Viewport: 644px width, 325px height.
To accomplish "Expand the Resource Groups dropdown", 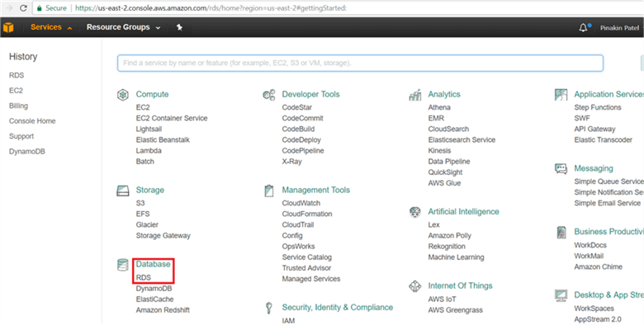I will click(x=123, y=27).
